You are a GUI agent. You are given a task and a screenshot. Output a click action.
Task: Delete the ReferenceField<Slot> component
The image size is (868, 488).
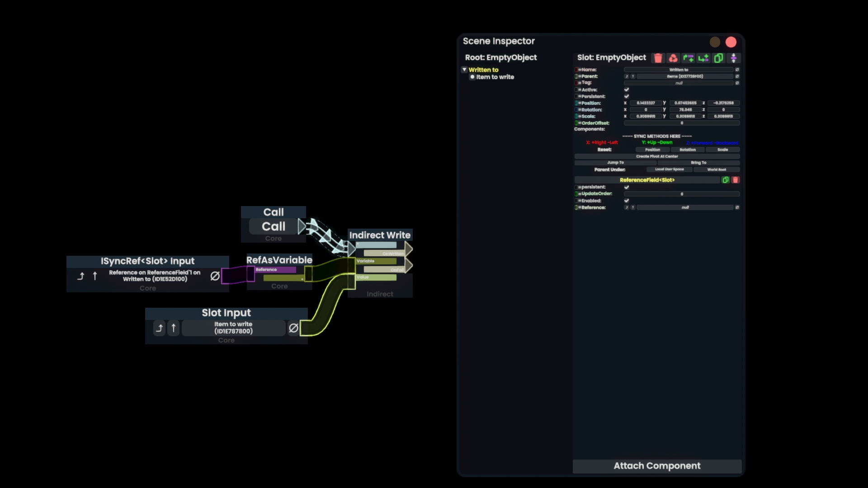736,180
